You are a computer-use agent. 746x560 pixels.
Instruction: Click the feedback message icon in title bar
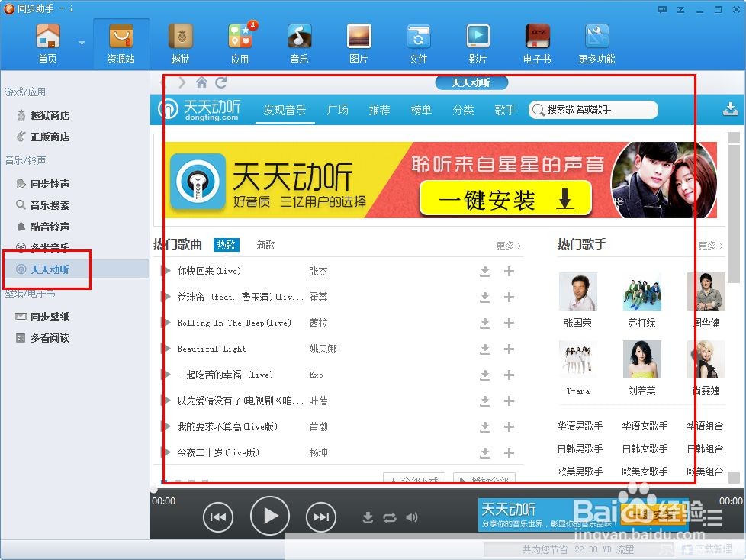(662, 9)
